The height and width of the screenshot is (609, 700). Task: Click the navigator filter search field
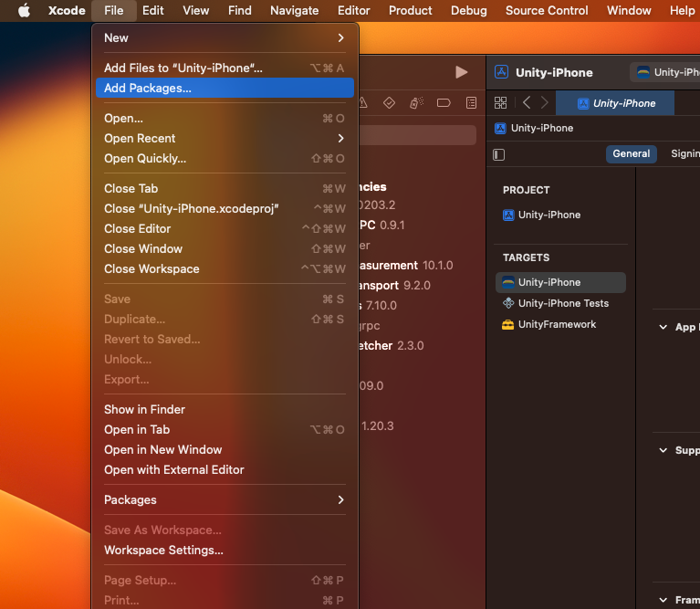(x=418, y=135)
